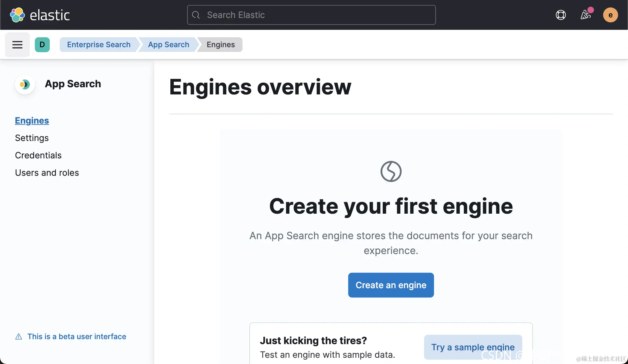Viewport: 628px width, 364px height.
Task: Click the Elastic logo in the header
Action: [x=40, y=15]
